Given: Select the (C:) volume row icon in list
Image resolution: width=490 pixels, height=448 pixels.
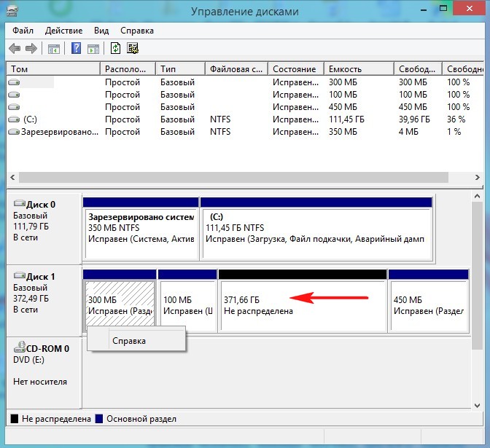Looking at the screenshot, I should tap(14, 119).
